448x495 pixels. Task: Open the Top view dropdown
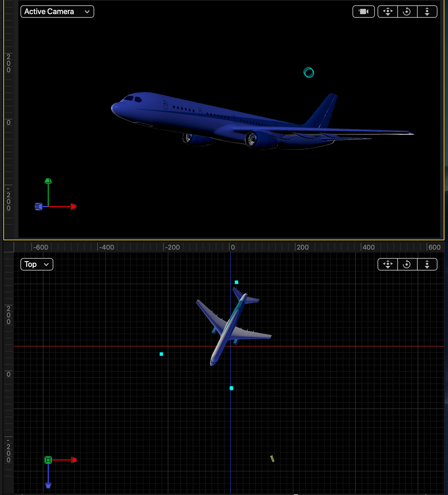tap(37, 264)
